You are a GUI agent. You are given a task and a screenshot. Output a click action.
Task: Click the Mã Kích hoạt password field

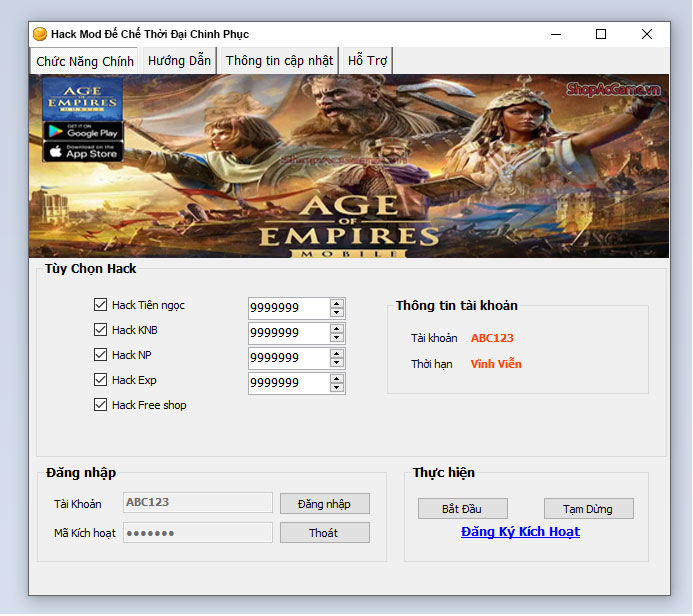click(x=198, y=533)
